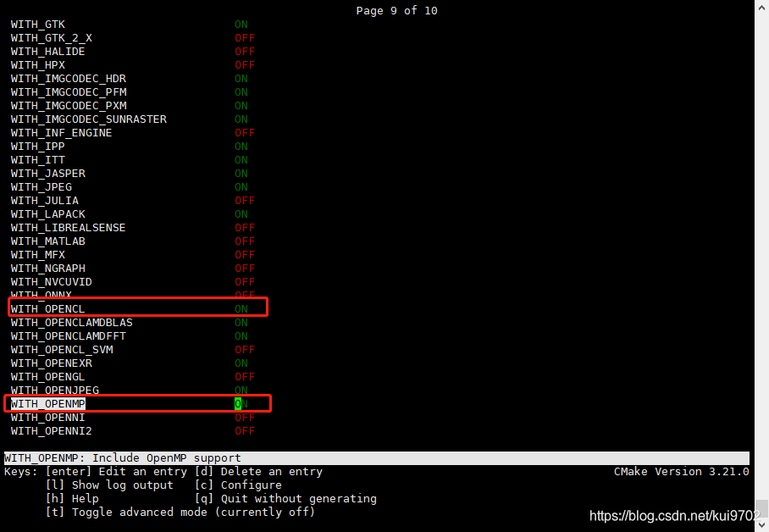Select the WITH_IMGCODEC_SUNRASTER entry name

pyautogui.click(x=89, y=119)
